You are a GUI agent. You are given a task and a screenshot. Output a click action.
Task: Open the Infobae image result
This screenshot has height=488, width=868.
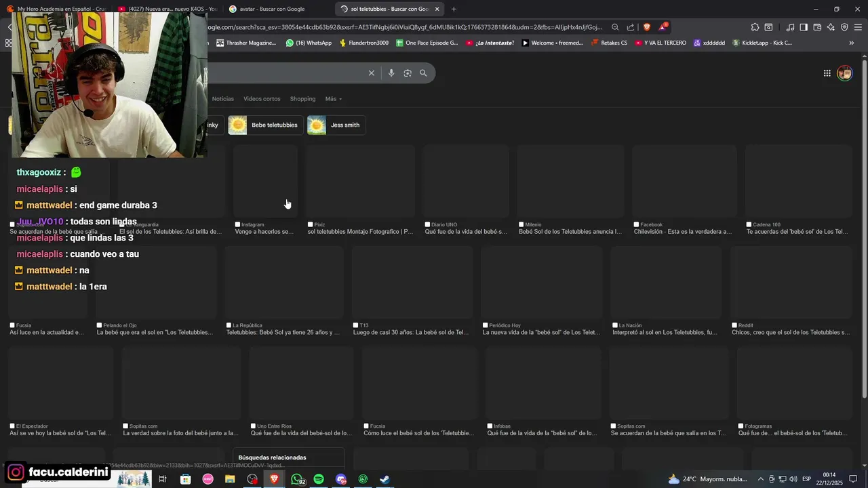[x=543, y=392]
